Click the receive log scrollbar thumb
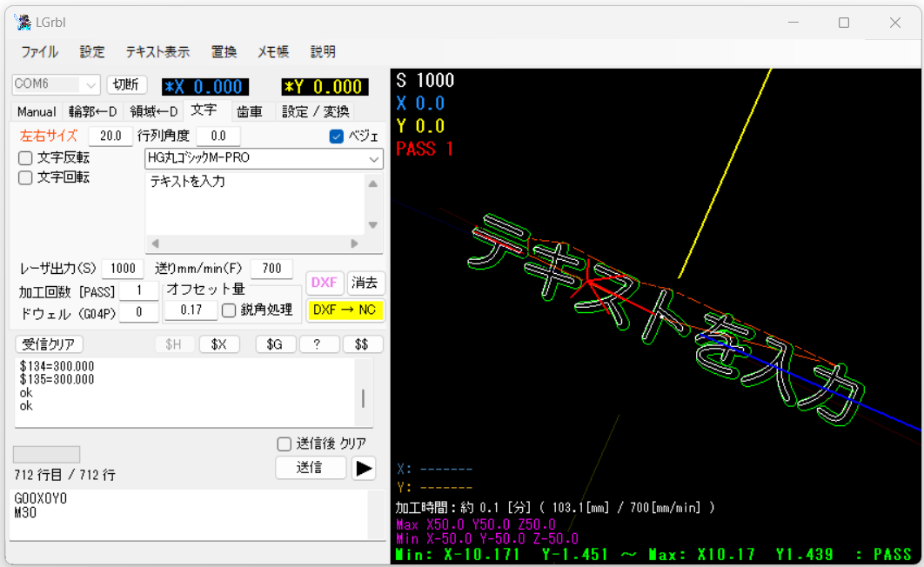This screenshot has width=924, height=567. [x=363, y=398]
